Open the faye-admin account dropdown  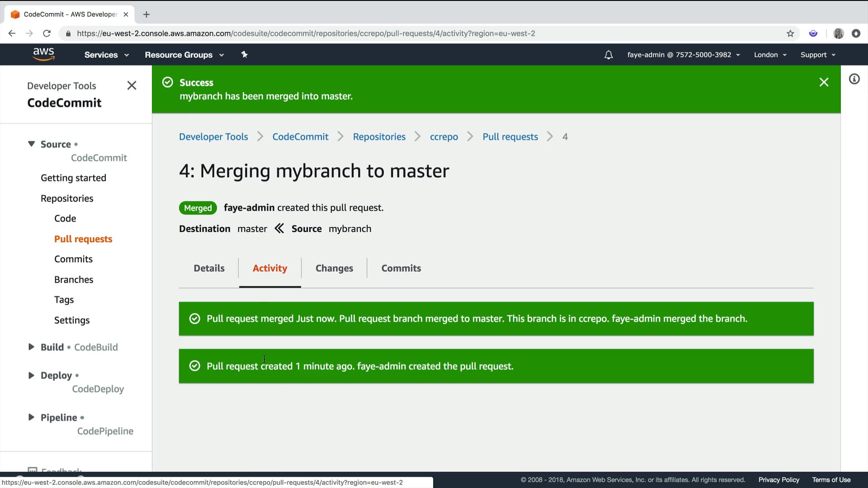pos(683,55)
